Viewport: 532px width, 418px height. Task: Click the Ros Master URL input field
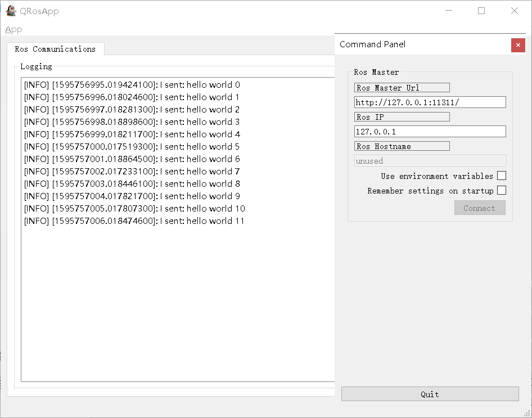pyautogui.click(x=430, y=102)
